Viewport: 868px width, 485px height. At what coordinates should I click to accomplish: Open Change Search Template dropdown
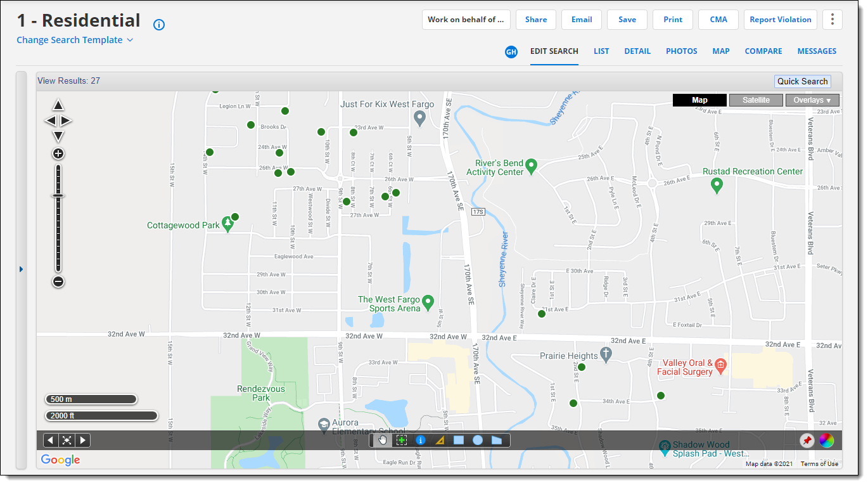pyautogui.click(x=75, y=40)
